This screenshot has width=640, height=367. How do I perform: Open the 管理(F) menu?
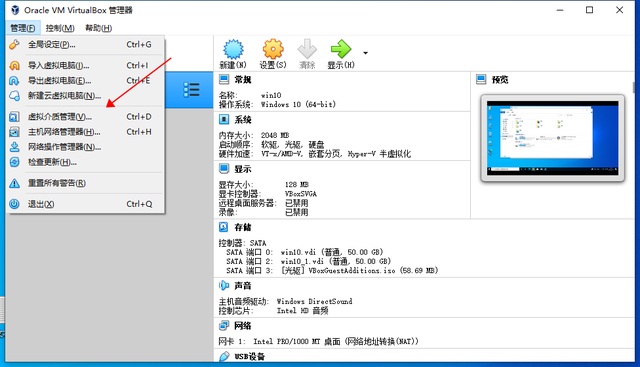(x=23, y=28)
